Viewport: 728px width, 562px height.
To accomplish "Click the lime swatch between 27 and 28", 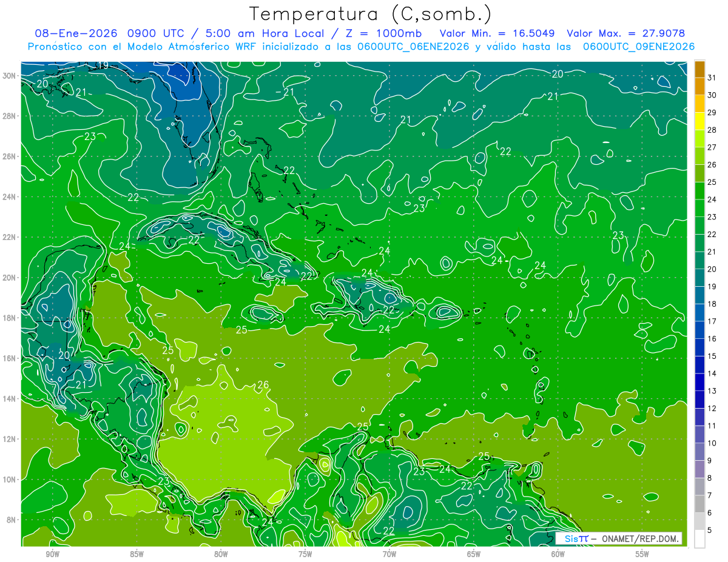I will [x=699, y=139].
